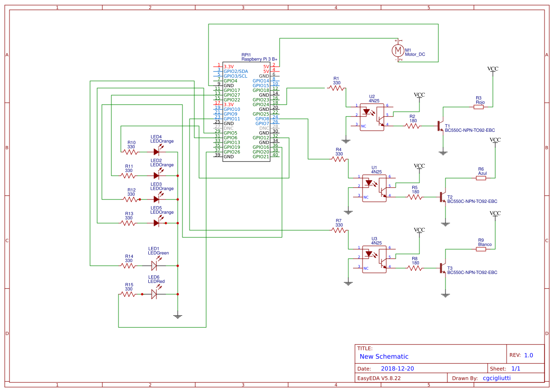Click the 'Raspberry Pi 3 B+' label

click(x=259, y=59)
